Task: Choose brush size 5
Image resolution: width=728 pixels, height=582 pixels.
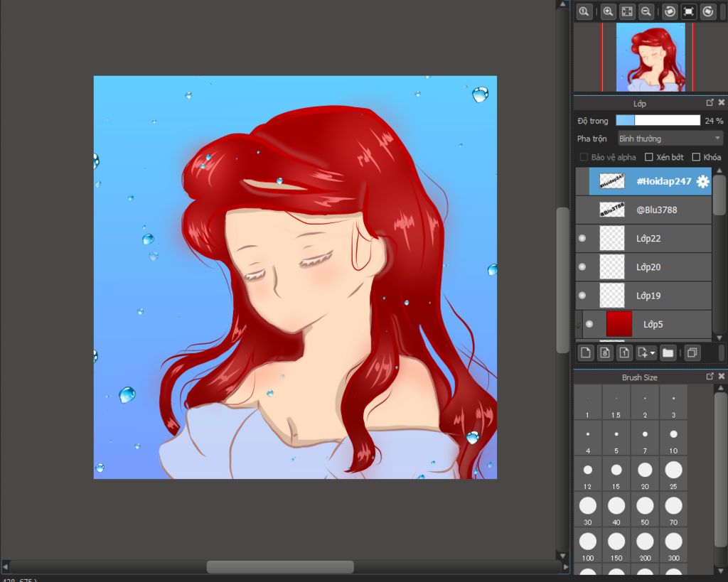Action: pyautogui.click(x=616, y=438)
